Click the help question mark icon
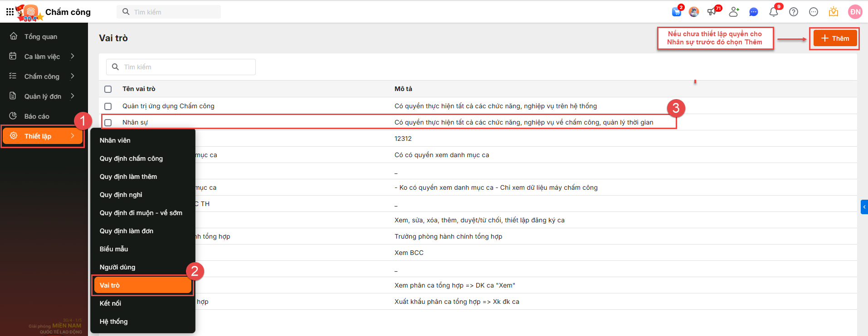Viewport: 868px width, 336px height. pyautogui.click(x=794, y=12)
